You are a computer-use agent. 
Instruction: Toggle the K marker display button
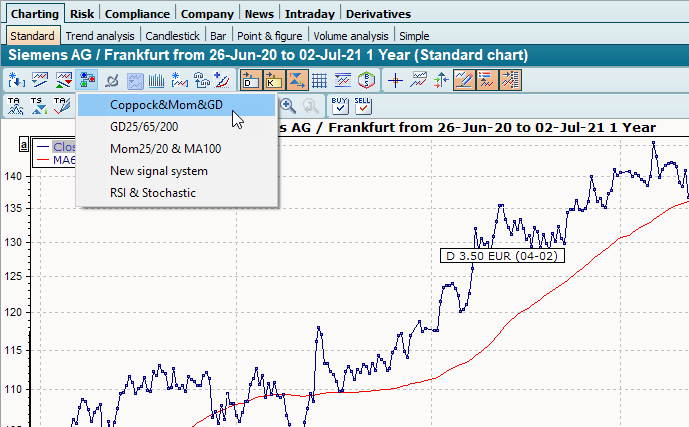click(x=274, y=80)
